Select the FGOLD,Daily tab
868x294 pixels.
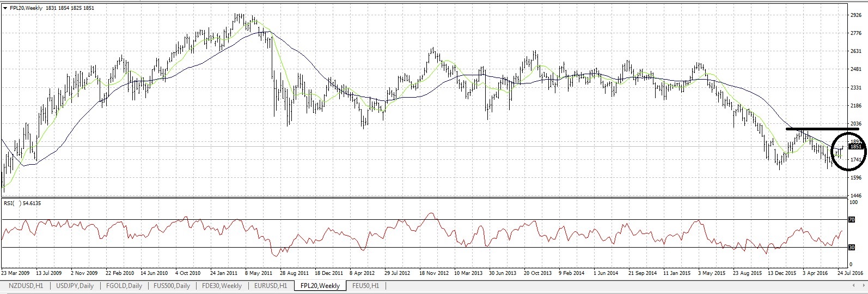[125, 285]
